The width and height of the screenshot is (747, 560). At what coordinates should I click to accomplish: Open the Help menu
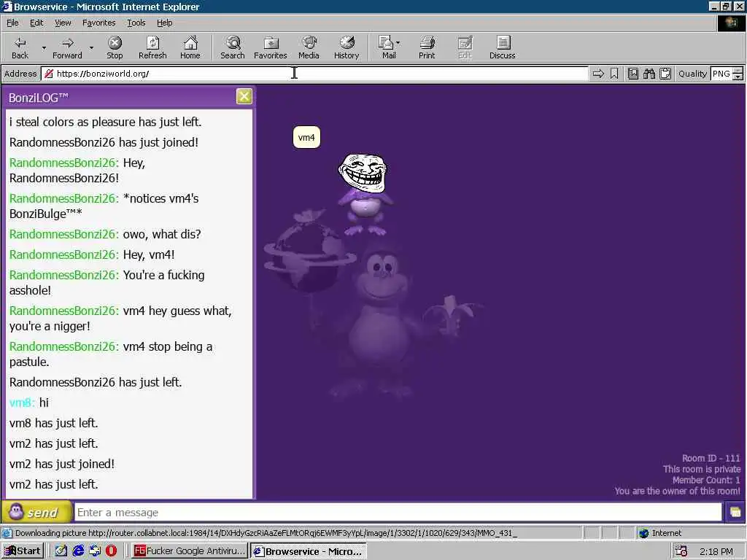click(164, 23)
